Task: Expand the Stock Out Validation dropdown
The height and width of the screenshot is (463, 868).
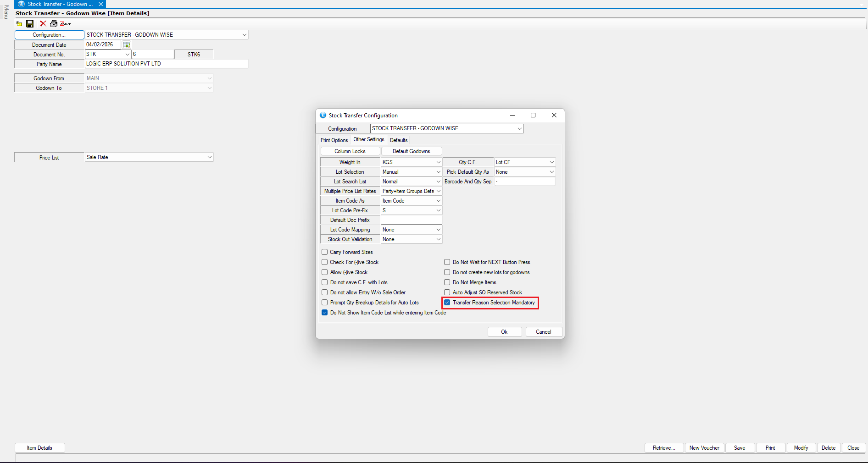Action: (x=438, y=239)
